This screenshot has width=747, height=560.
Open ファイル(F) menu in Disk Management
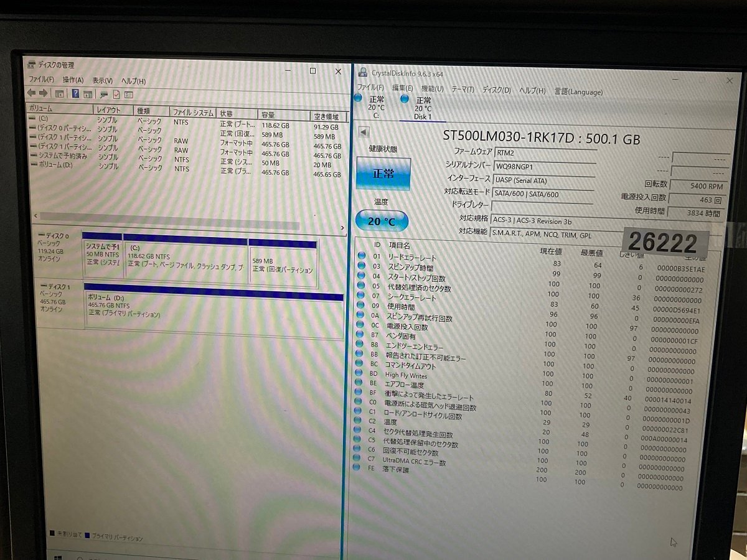[41, 80]
